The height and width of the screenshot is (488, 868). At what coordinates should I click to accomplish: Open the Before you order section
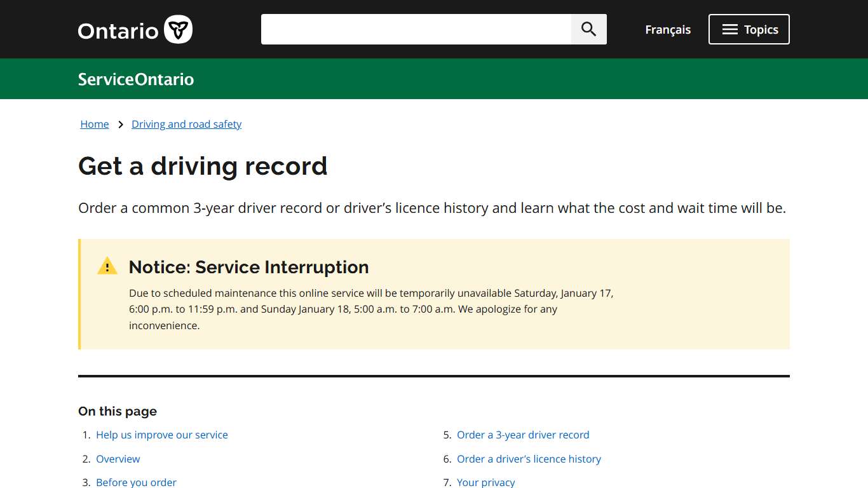click(x=136, y=482)
